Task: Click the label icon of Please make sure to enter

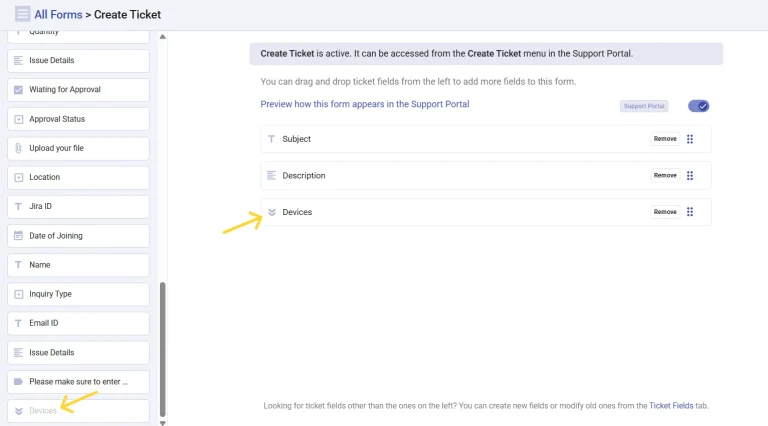Action: click(19, 381)
